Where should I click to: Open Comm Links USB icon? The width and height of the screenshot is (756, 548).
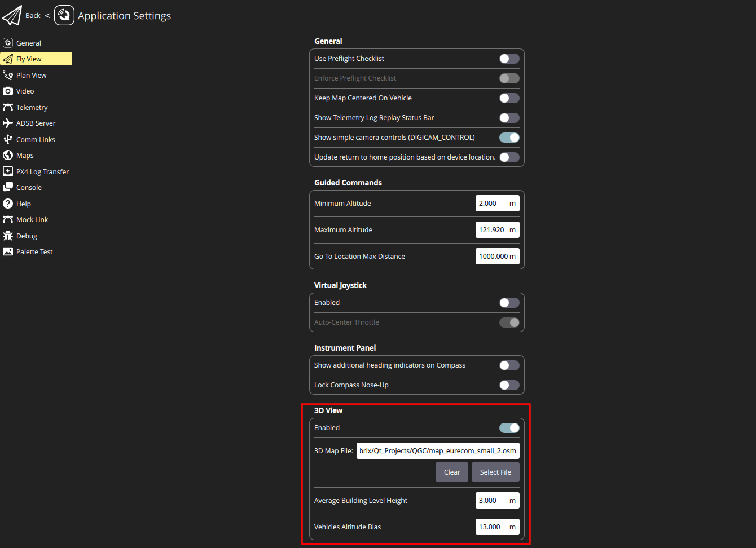pyautogui.click(x=8, y=139)
